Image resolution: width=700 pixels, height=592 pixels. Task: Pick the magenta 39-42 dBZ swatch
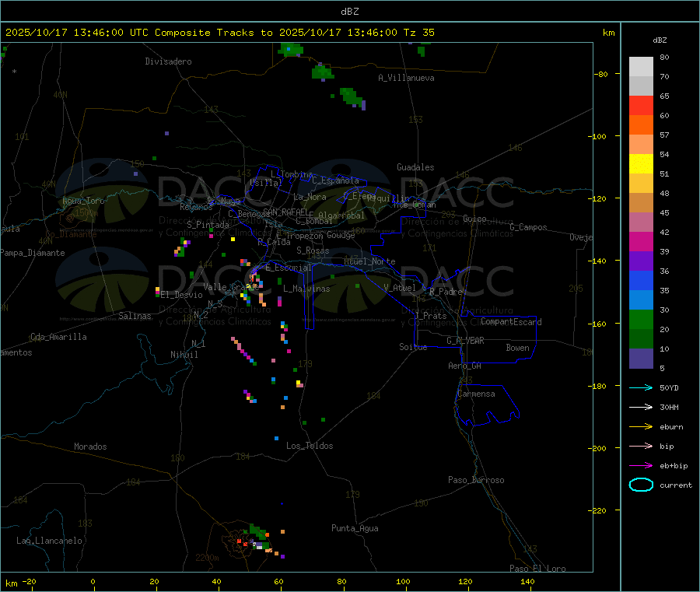[x=641, y=241]
